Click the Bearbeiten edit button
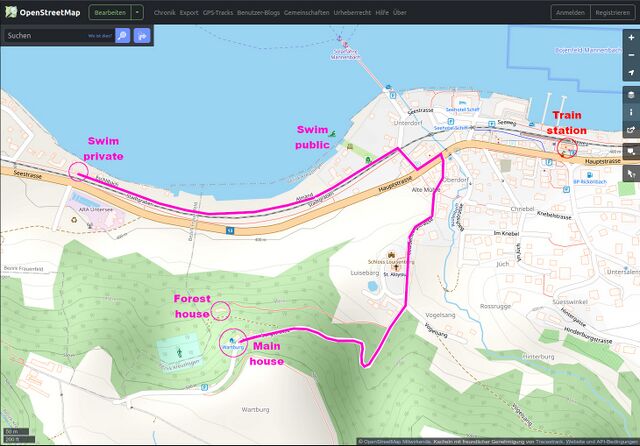640x446 pixels. pos(109,12)
